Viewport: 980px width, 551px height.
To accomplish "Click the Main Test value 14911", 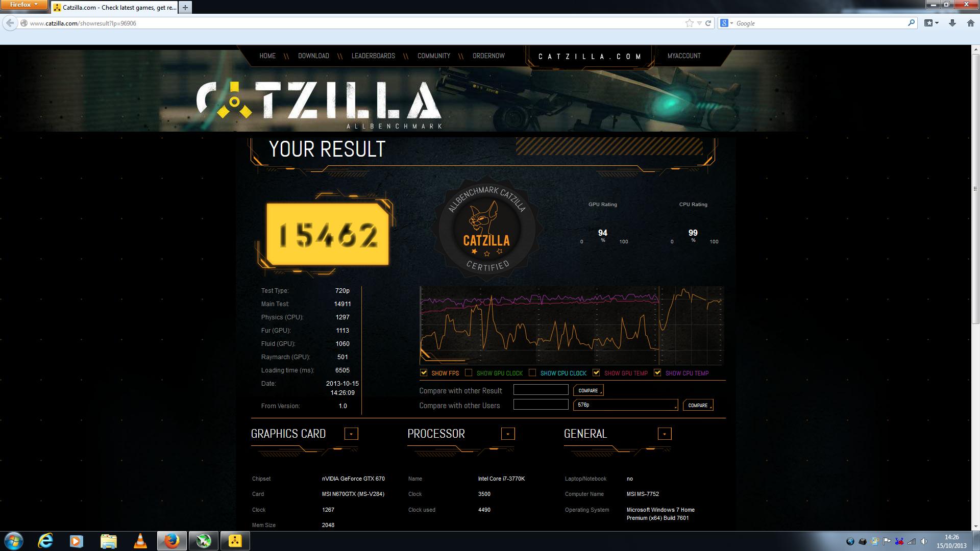I will pos(342,304).
